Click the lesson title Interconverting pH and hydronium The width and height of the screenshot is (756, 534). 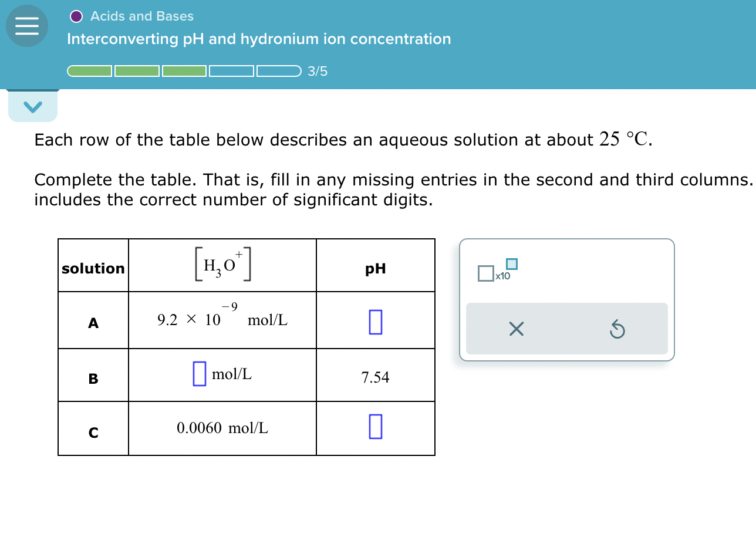tap(259, 39)
